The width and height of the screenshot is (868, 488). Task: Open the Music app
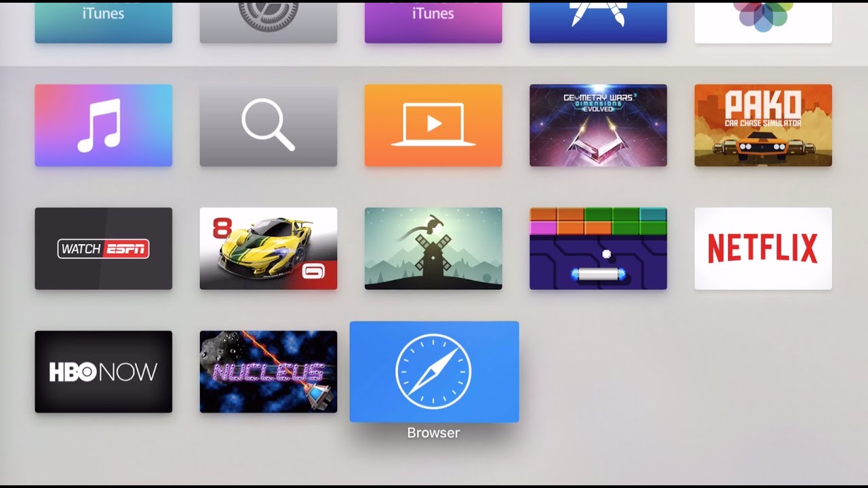point(104,125)
